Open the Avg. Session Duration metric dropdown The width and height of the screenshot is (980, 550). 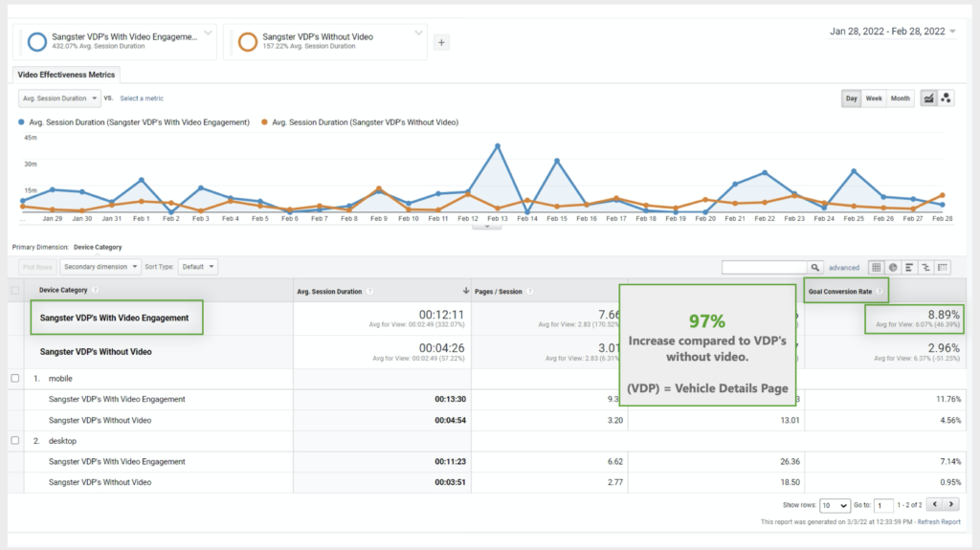click(x=59, y=99)
